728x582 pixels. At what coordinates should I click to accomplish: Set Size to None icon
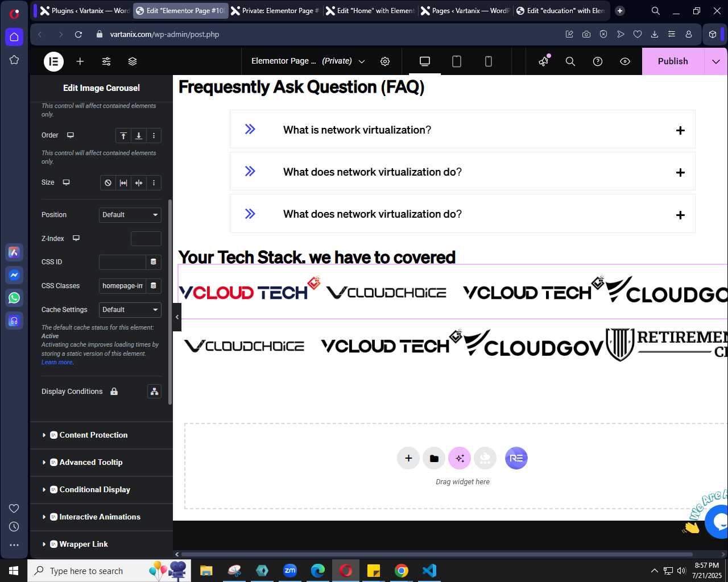108,182
